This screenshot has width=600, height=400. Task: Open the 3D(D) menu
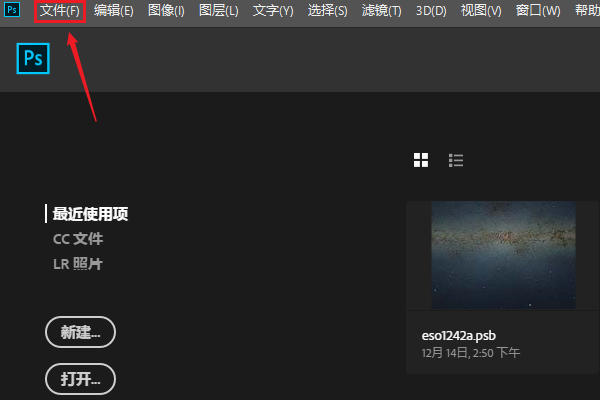click(x=431, y=11)
